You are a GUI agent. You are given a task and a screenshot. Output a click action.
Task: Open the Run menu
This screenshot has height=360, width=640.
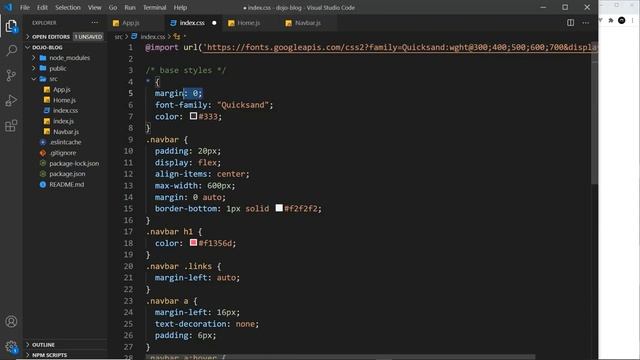[x=130, y=7]
